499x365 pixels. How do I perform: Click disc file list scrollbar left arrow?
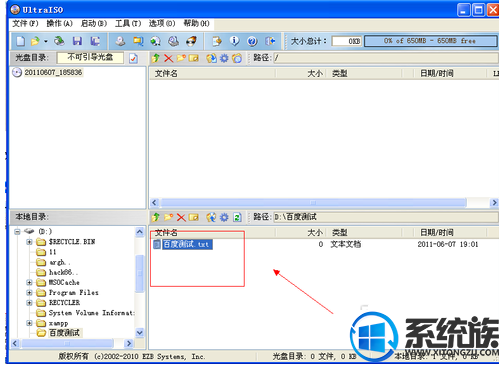(154, 202)
